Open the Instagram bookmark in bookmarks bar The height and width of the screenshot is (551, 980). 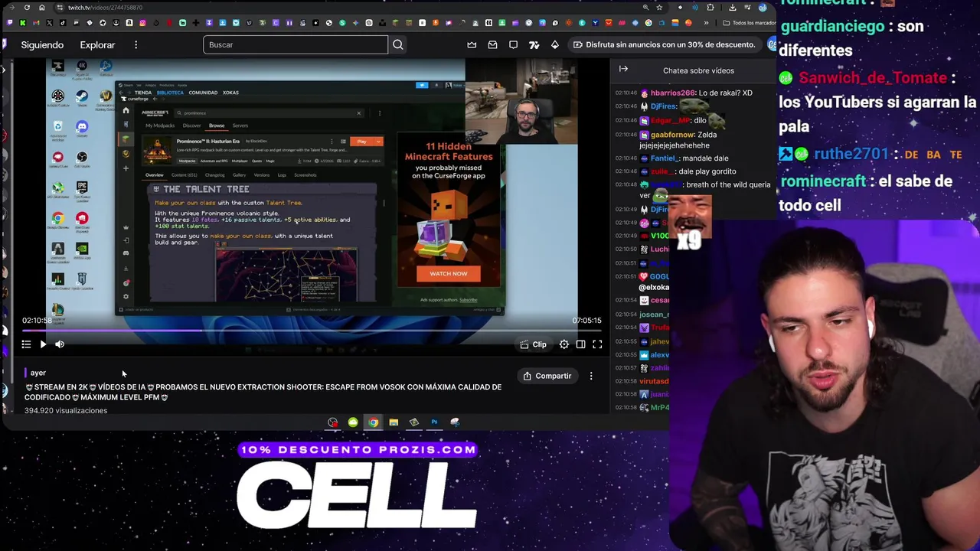click(142, 23)
